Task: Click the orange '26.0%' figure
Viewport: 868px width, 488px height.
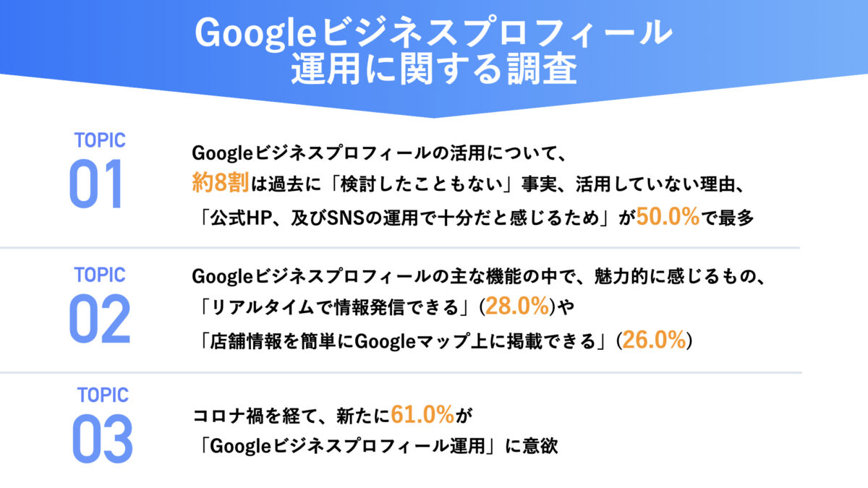Action: point(653,341)
